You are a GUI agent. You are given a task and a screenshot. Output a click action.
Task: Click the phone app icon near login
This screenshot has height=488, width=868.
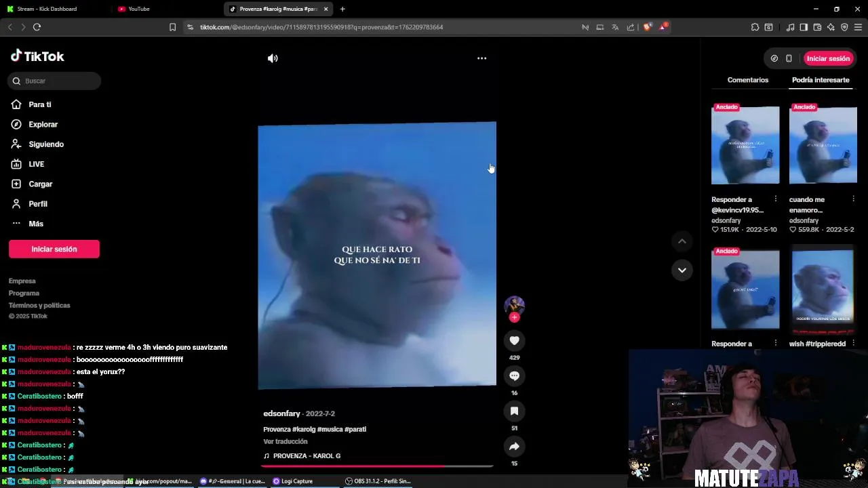(x=789, y=58)
